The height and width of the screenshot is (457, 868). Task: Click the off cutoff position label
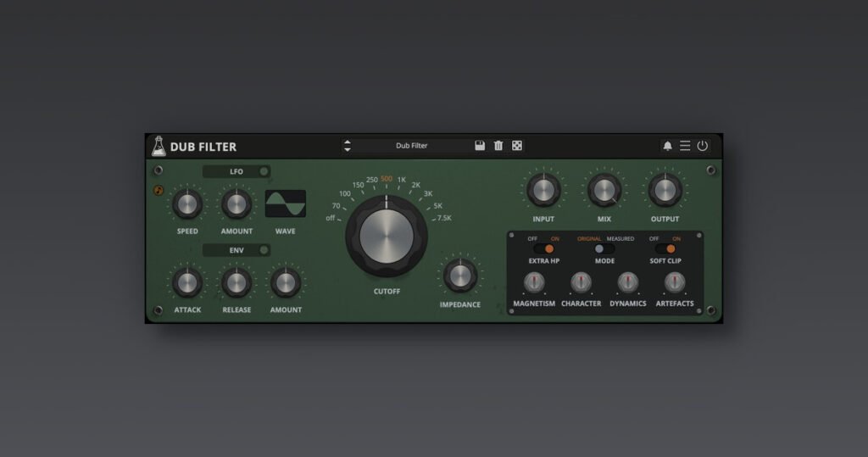pyautogui.click(x=331, y=218)
